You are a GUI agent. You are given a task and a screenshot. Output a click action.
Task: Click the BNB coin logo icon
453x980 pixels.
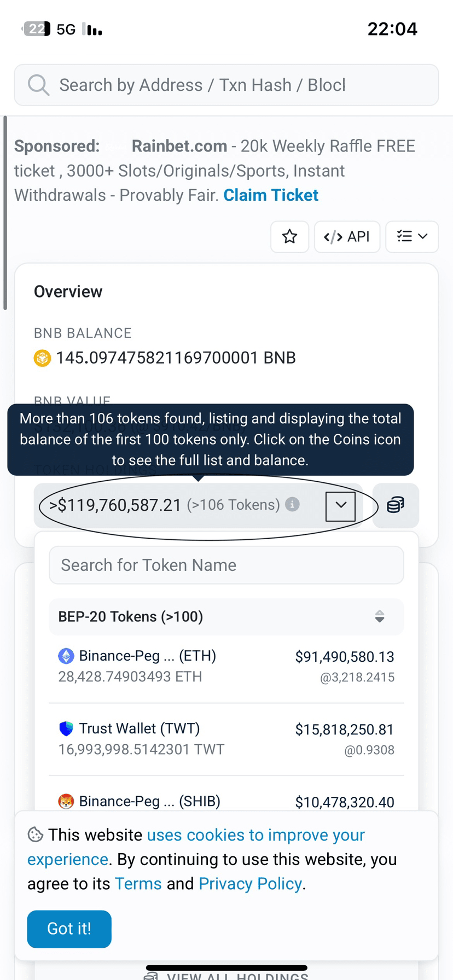click(x=42, y=358)
